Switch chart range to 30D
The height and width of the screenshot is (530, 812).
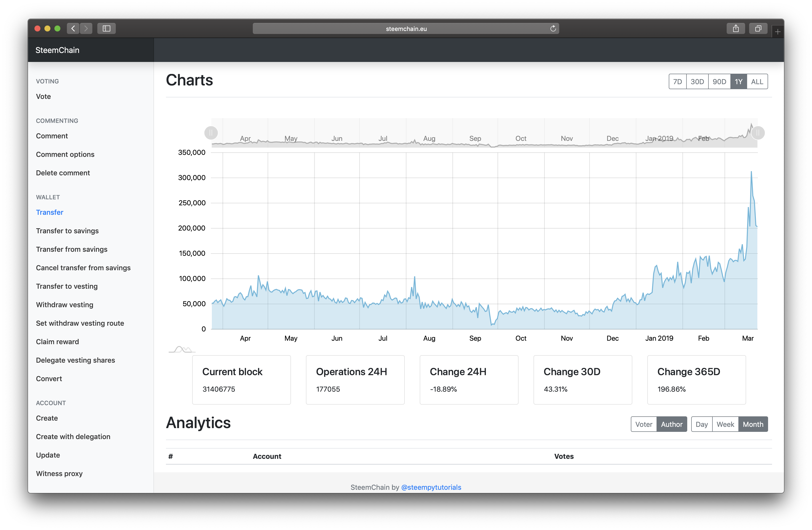tap(697, 82)
